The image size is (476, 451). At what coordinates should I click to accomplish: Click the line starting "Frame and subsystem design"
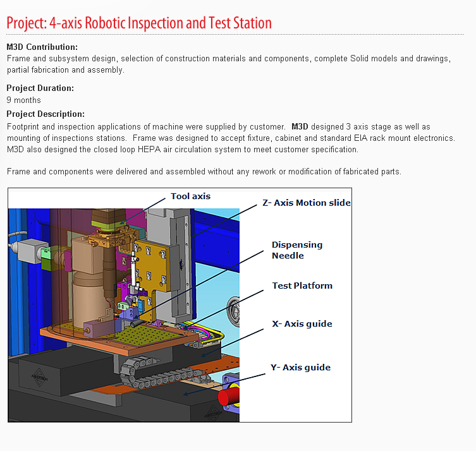pos(229,59)
